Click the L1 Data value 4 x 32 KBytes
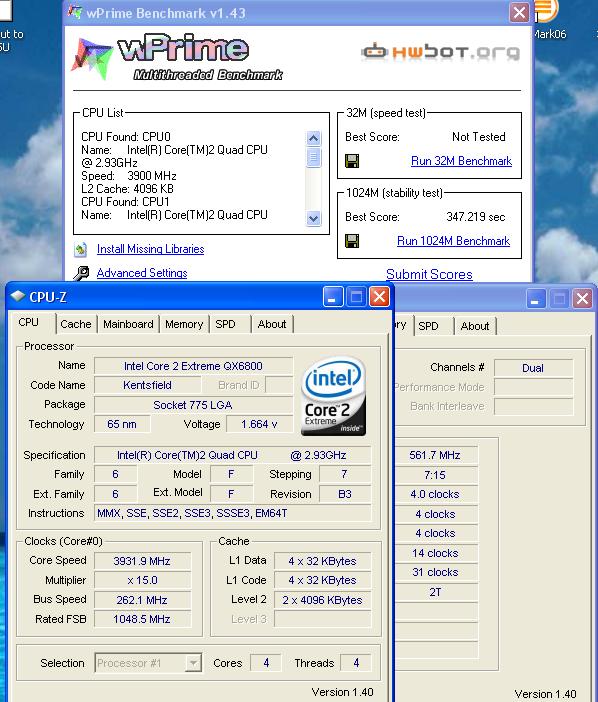This screenshot has width=598, height=702. pos(322,561)
